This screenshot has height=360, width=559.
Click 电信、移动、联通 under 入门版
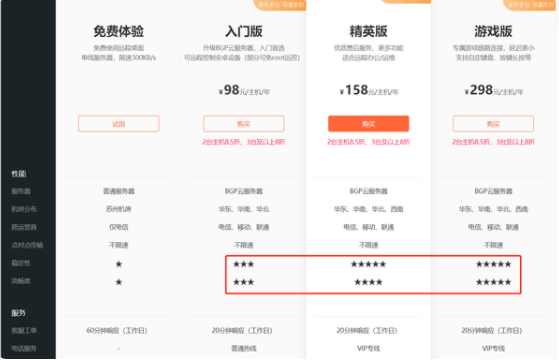[x=244, y=227]
